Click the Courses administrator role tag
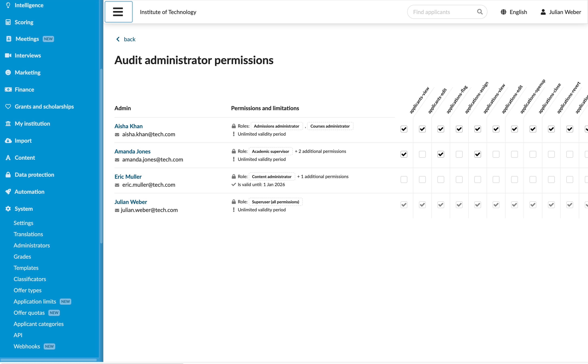Image resolution: width=588 pixels, height=364 pixels. (x=330, y=126)
